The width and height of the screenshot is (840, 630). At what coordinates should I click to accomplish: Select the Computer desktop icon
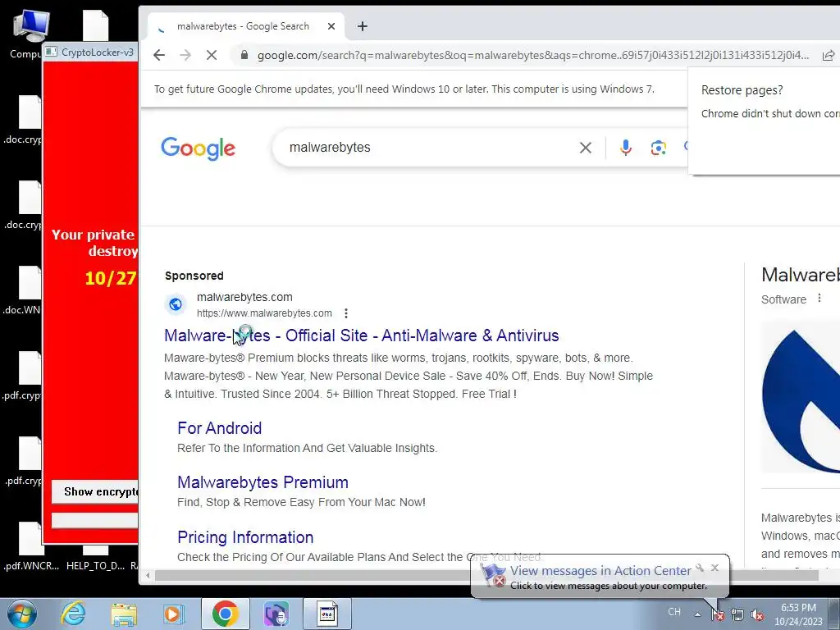tap(28, 34)
